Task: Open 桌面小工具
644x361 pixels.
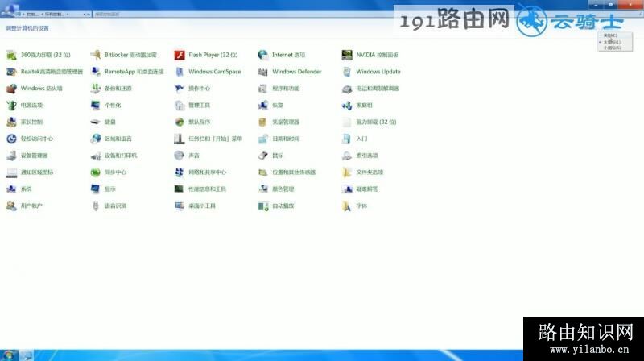Action: click(195, 206)
